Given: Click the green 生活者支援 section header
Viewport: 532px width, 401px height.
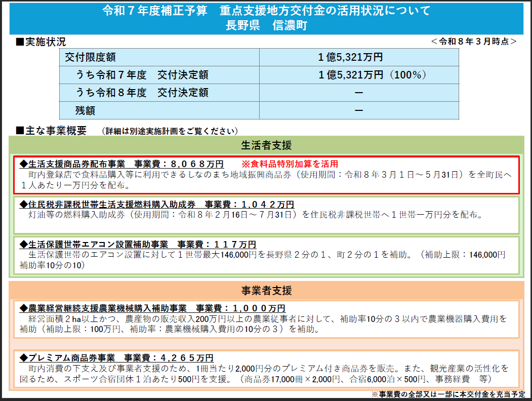Looking at the screenshot, I should coord(266,146).
